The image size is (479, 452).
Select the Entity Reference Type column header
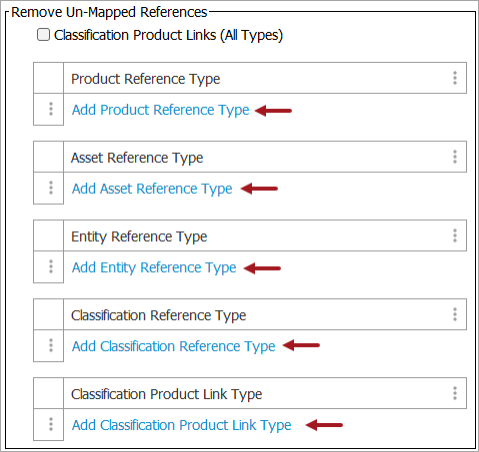(x=265, y=236)
